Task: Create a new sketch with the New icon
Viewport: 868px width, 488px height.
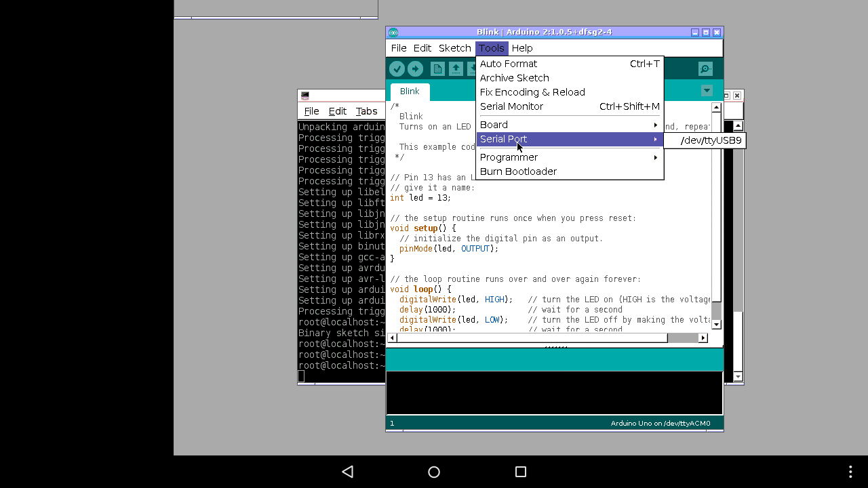Action: coord(437,68)
